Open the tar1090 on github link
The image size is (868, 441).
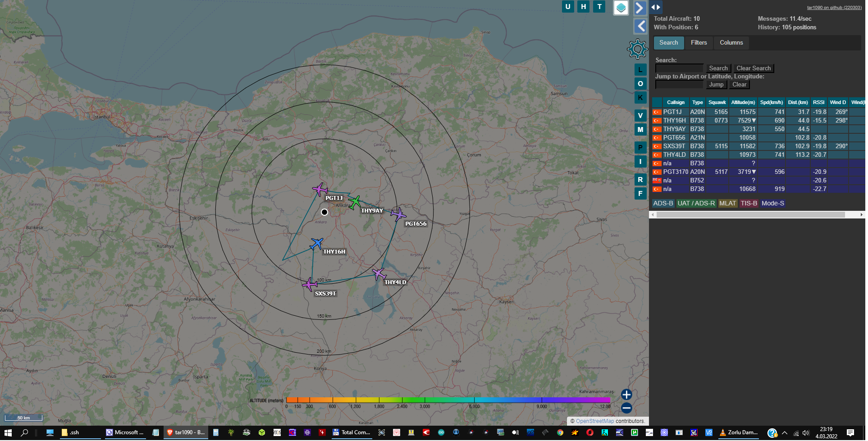click(x=834, y=8)
